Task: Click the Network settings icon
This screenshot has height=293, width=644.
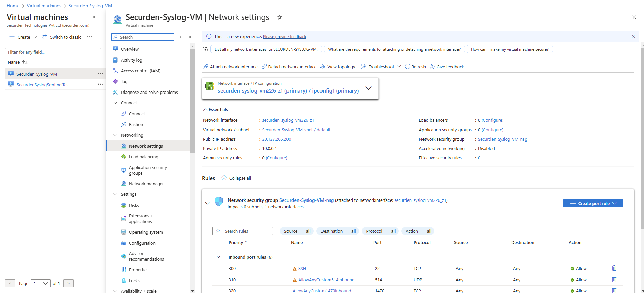Action: click(x=124, y=146)
